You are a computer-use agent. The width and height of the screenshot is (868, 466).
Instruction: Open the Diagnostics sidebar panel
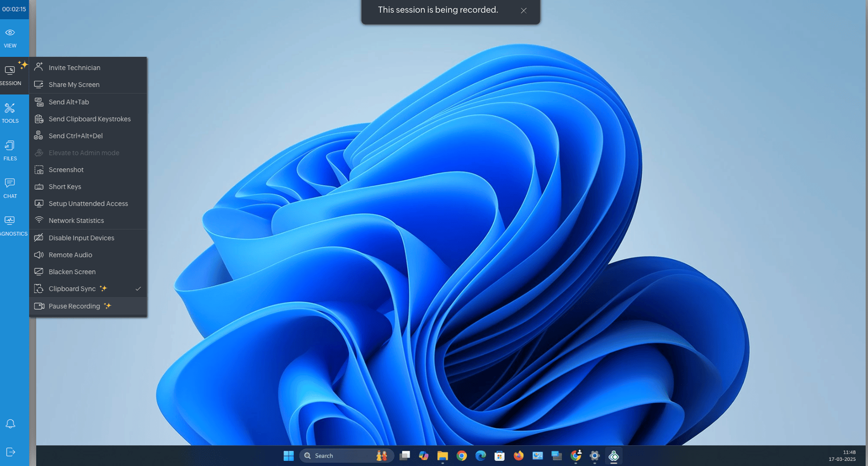tap(10, 226)
